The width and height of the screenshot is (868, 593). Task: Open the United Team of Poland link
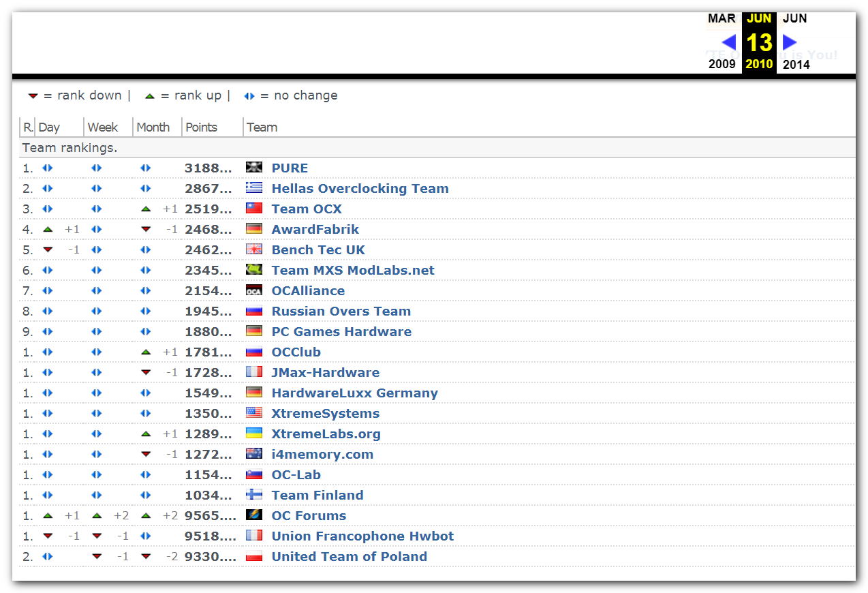349,557
